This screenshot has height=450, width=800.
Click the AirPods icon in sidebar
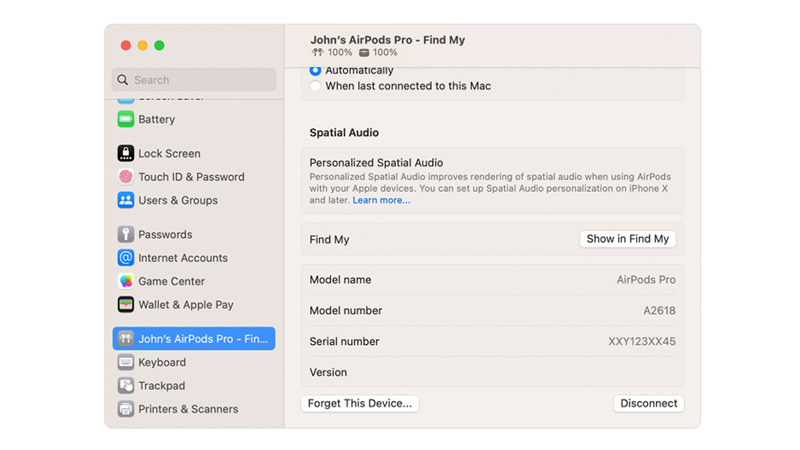tap(126, 338)
